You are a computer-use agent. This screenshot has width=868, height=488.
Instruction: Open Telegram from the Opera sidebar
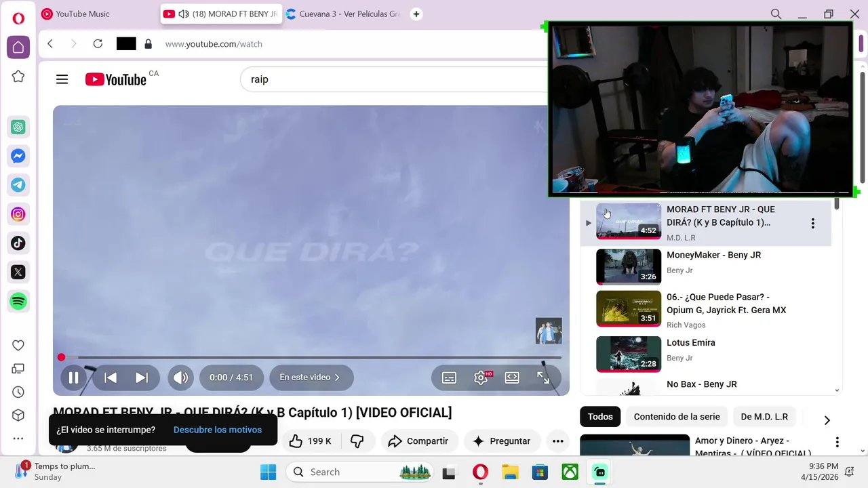[x=18, y=184]
